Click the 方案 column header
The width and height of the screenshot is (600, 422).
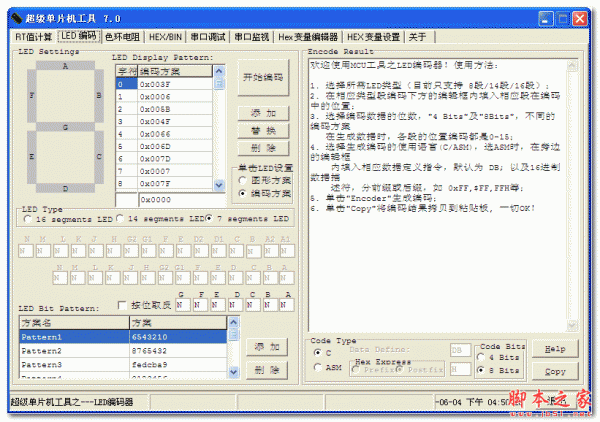pos(178,323)
